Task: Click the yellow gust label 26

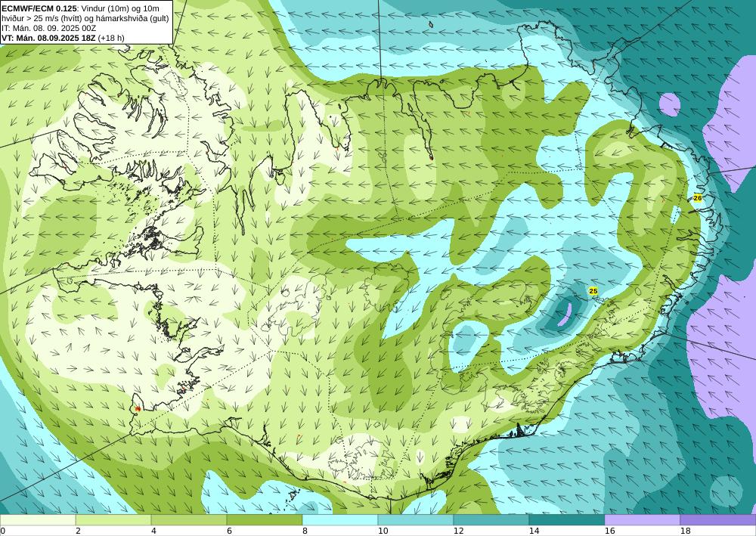Action: click(698, 197)
